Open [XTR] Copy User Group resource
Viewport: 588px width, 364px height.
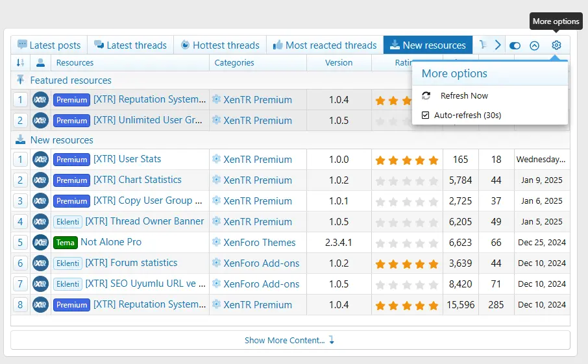click(x=148, y=200)
